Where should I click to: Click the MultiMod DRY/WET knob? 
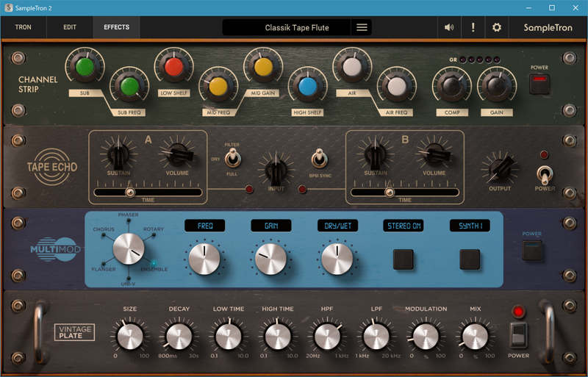click(x=337, y=259)
